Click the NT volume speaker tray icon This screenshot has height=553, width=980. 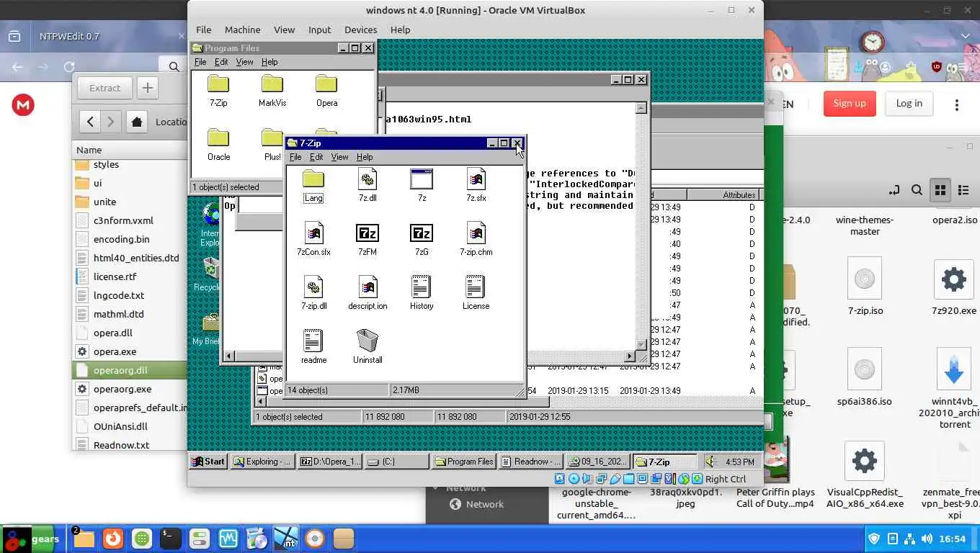point(711,462)
